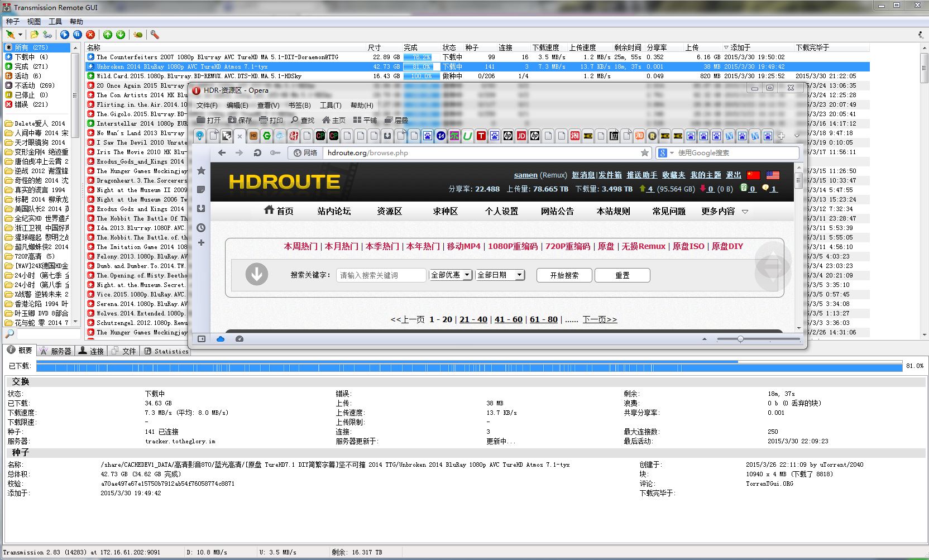929x560 pixels.
Task: Open settings with the wrench icon
Action: click(x=155, y=35)
